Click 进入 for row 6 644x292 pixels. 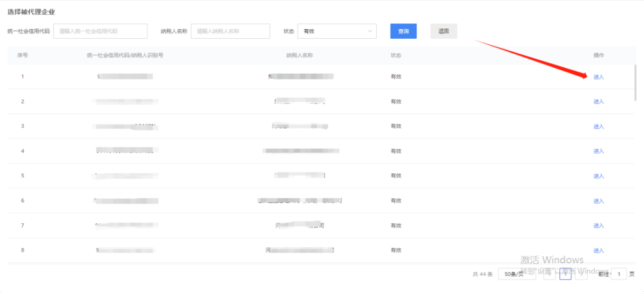(x=599, y=201)
